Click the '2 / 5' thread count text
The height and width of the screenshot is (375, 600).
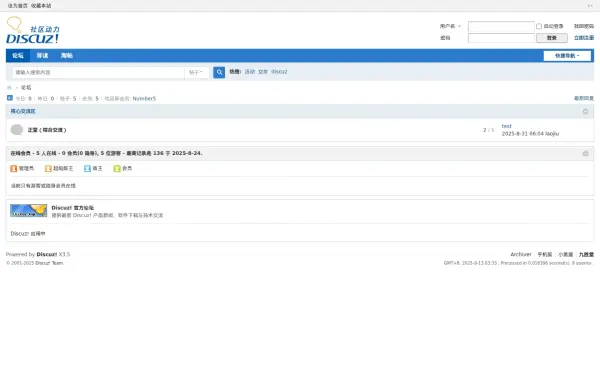point(488,130)
